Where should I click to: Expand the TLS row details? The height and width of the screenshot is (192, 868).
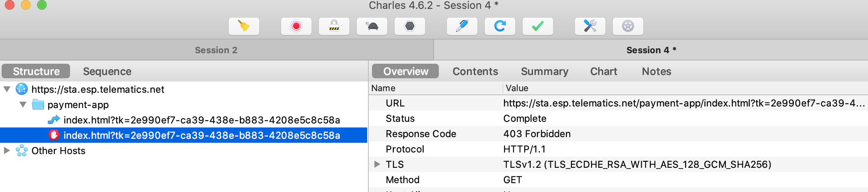point(377,164)
